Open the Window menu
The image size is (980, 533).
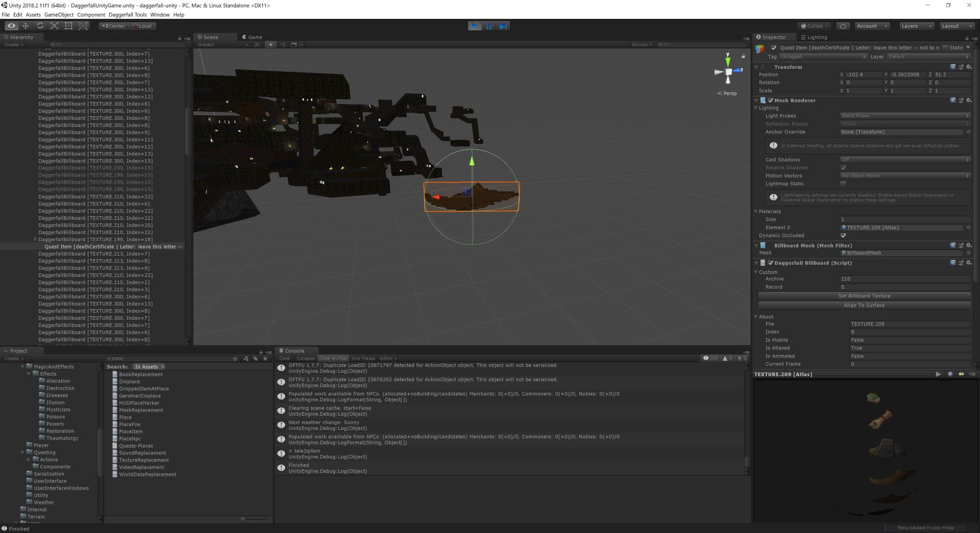[160, 15]
